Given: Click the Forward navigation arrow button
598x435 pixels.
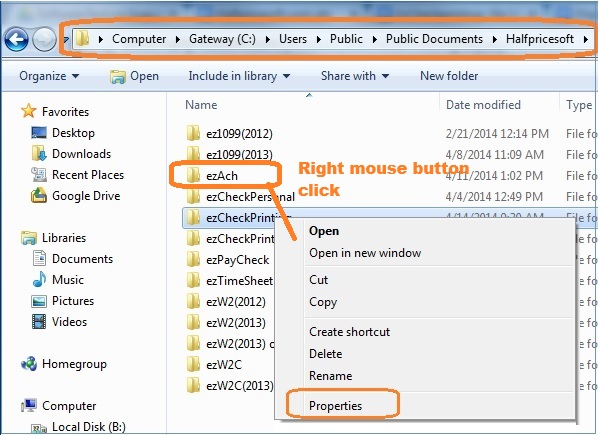Looking at the screenshot, I should coord(44,39).
